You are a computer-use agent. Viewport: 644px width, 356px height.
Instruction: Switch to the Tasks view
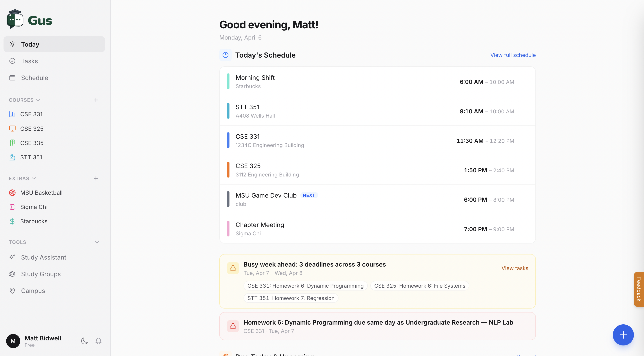coord(29,61)
